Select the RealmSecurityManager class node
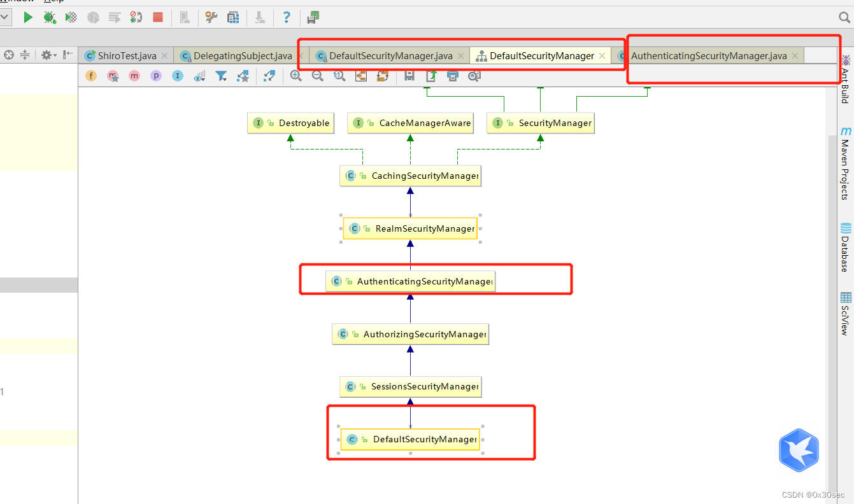854x504 pixels. pyautogui.click(x=410, y=228)
